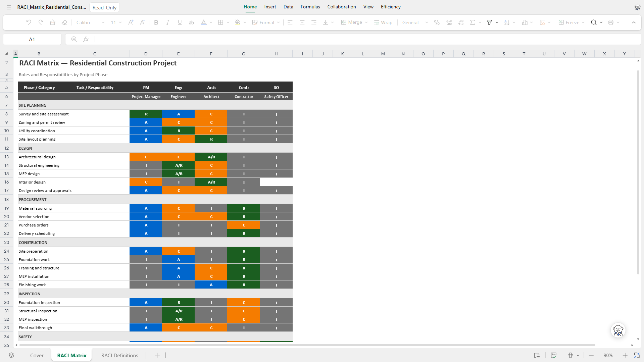Open the font size dropdown
This screenshot has height=362, width=644.
click(x=116, y=22)
